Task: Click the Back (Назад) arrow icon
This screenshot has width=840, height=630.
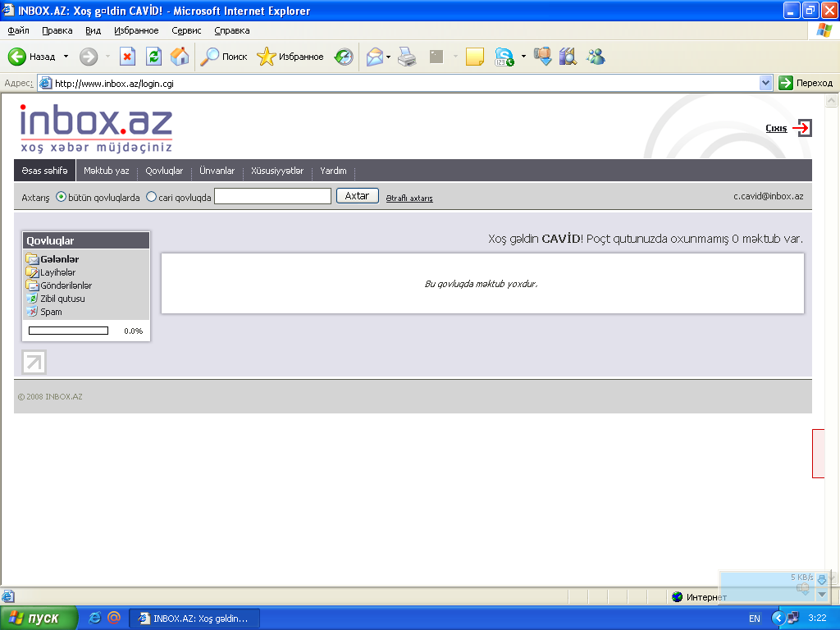Action: click(x=16, y=57)
